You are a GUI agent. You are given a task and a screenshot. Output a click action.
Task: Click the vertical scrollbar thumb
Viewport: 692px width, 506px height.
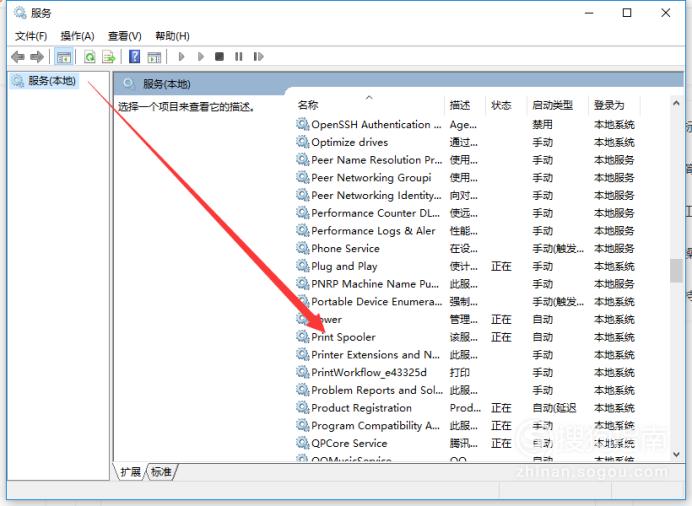coord(676,270)
